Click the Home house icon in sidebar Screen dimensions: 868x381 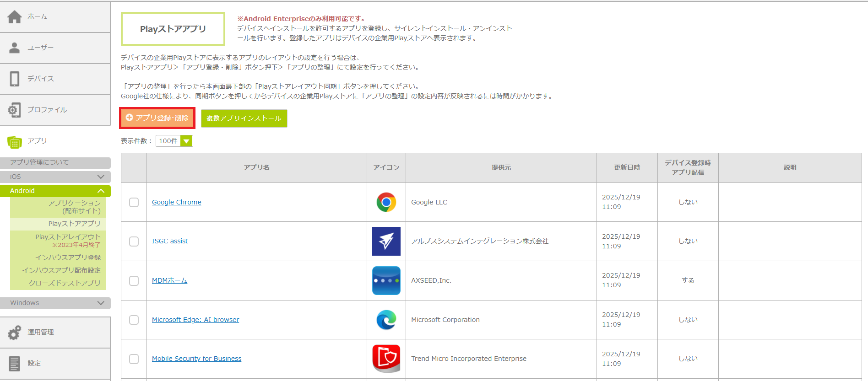pos(15,17)
